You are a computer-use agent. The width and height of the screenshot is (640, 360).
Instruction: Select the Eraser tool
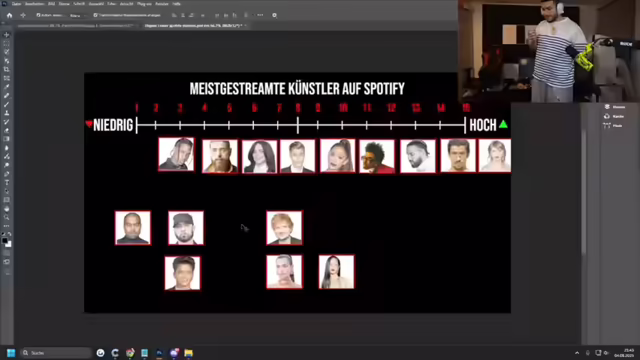(7, 131)
